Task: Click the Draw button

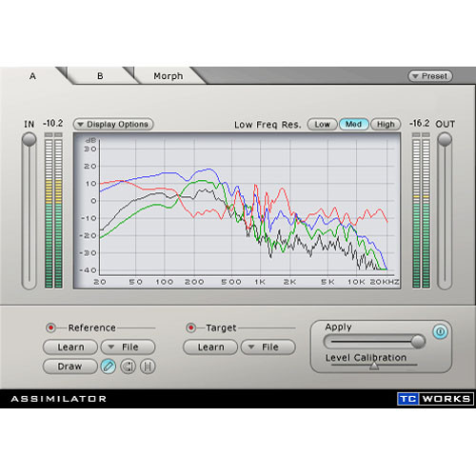Action: [x=70, y=367]
